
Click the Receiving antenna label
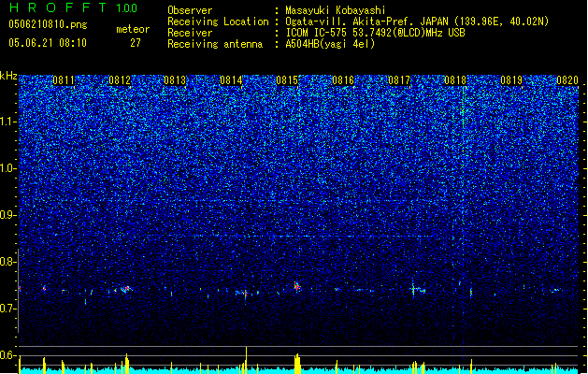(x=215, y=44)
